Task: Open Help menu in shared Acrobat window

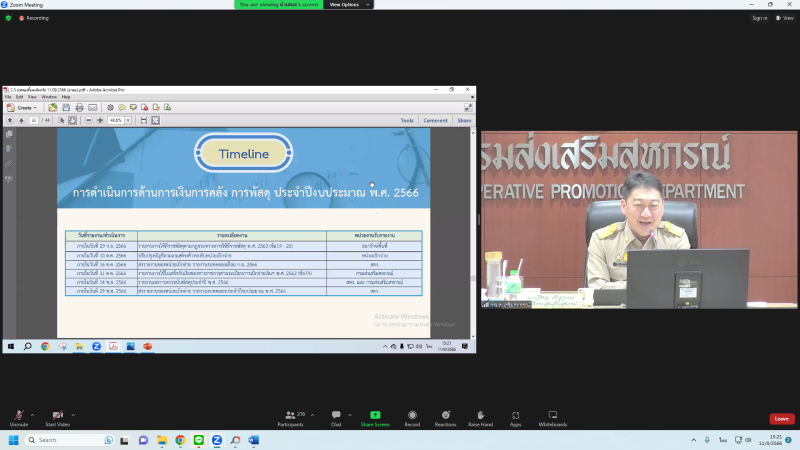Action: tap(66, 97)
